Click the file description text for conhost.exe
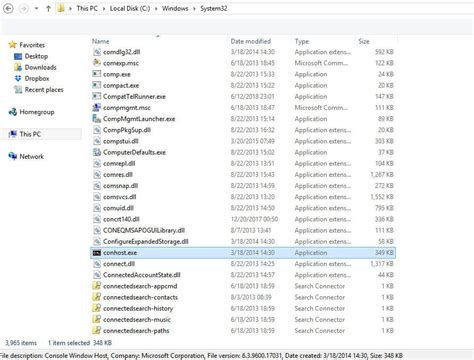The height and width of the screenshot is (360, 474). click(x=201, y=356)
